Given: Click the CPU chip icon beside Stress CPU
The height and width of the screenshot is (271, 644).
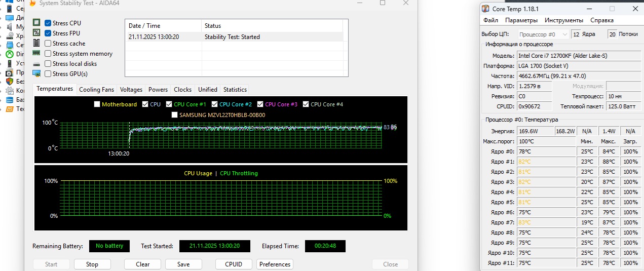Looking at the screenshot, I should 36,23.
